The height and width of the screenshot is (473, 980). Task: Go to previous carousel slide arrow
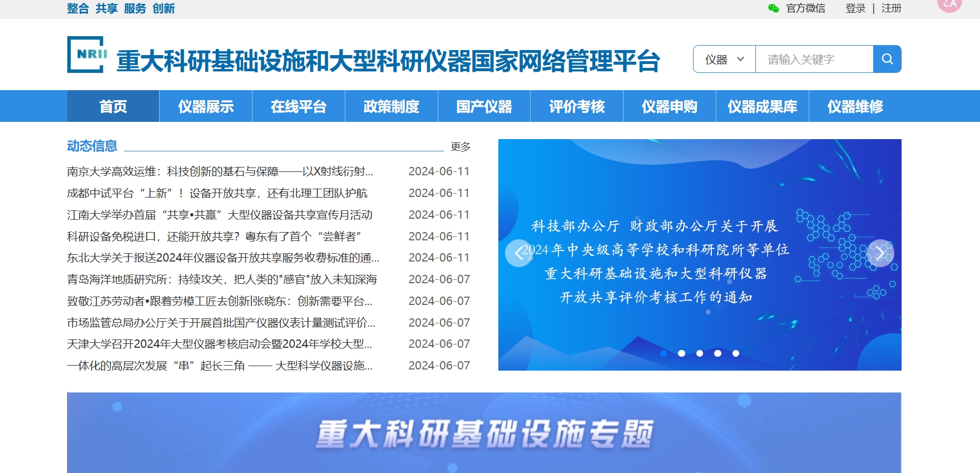click(x=519, y=253)
